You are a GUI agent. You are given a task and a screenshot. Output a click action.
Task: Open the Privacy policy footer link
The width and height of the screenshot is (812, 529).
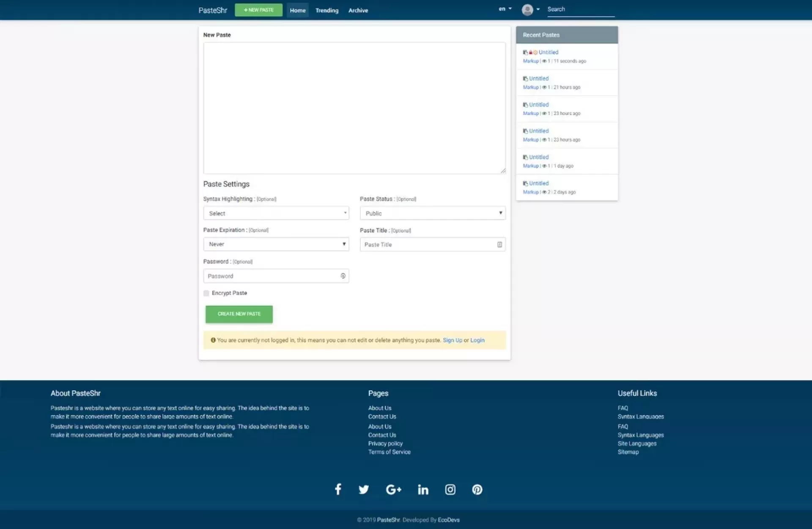point(385,444)
